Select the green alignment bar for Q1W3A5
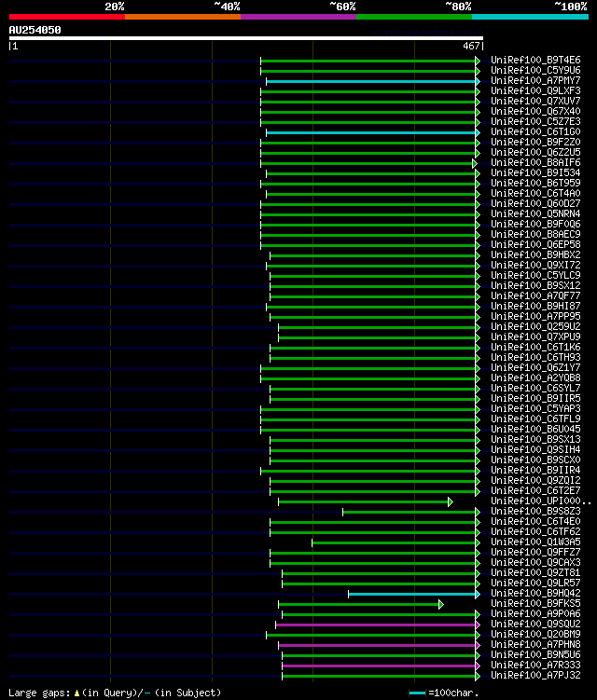597x700 pixels. (394, 543)
